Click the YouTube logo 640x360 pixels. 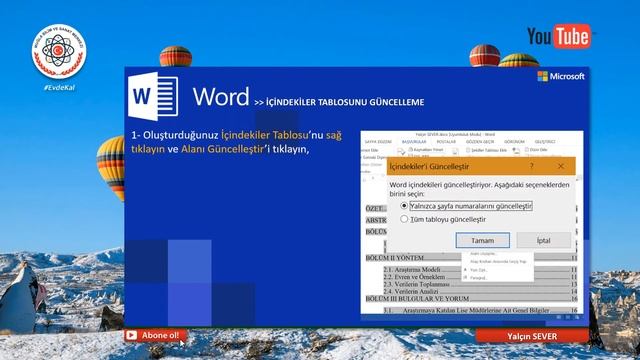559,36
